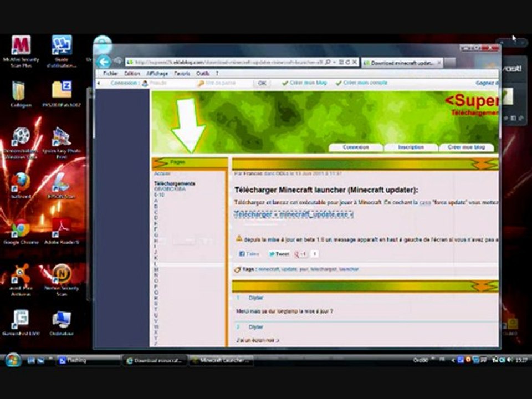Click the Windows Start orb
The width and height of the screenshot is (532, 399).
13,360
